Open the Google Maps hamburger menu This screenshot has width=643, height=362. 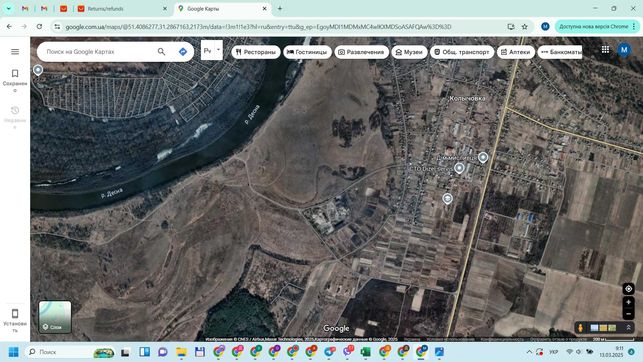(15, 52)
